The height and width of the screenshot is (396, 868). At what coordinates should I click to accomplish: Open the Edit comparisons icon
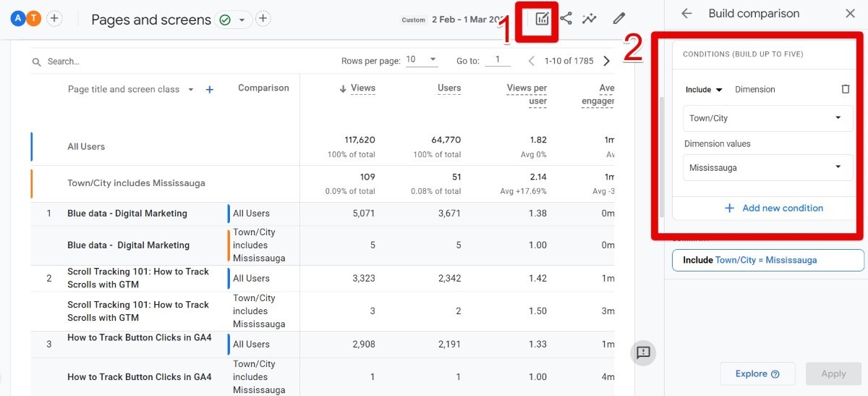pos(542,20)
